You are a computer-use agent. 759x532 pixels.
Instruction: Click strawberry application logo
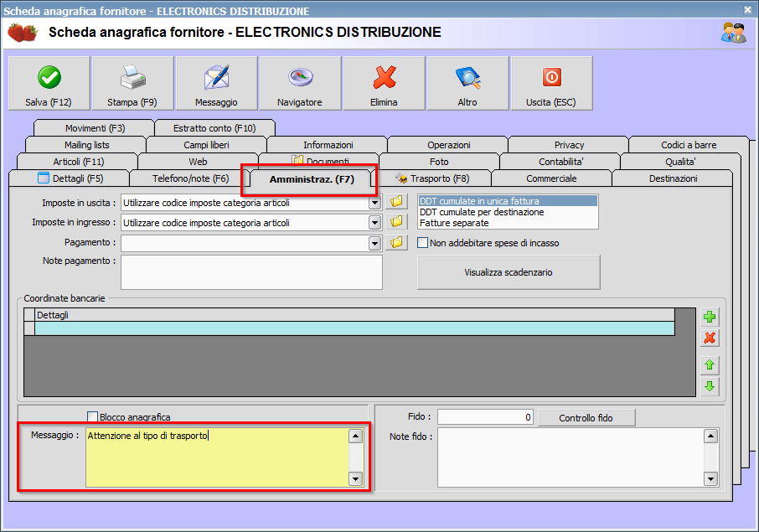[x=23, y=33]
